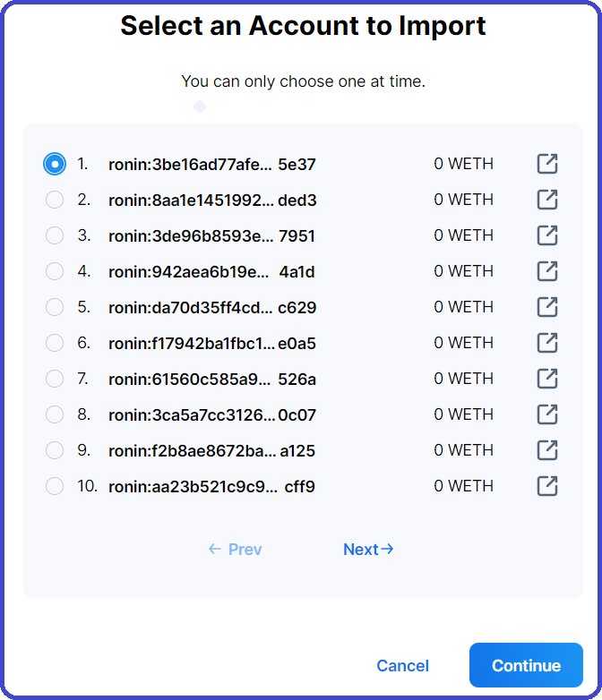Viewport: 602px width, 700px height.
Task: Select radio for account 10
Action: (x=55, y=486)
